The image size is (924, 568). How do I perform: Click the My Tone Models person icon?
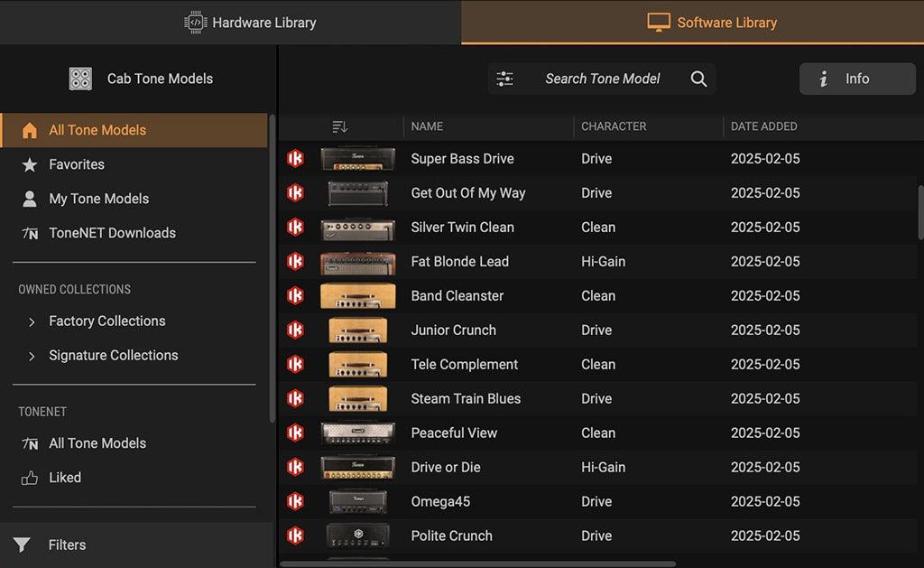(30, 199)
